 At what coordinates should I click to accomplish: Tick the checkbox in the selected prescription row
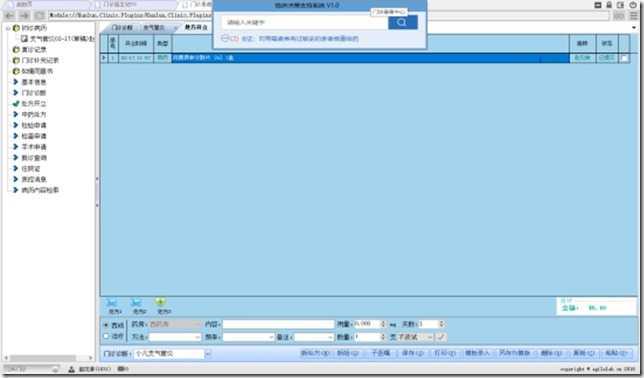pos(624,58)
